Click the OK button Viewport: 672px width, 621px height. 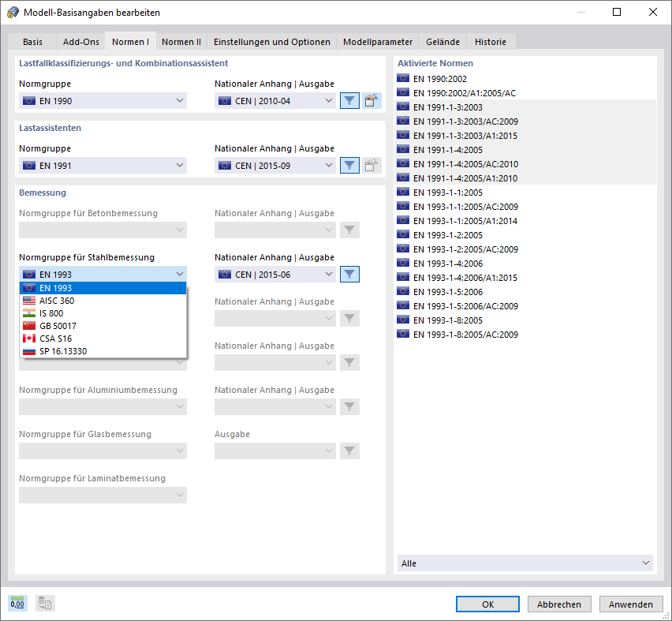point(487,604)
